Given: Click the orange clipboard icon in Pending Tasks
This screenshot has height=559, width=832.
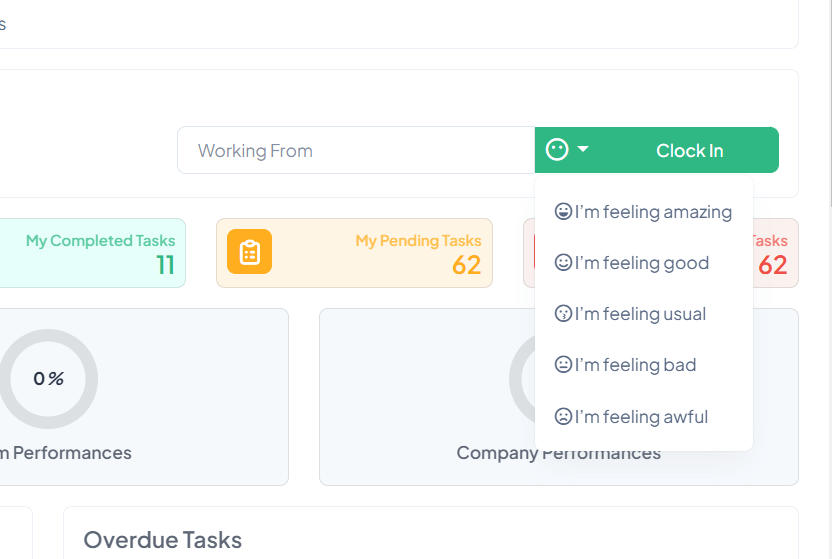Looking at the screenshot, I should click(x=249, y=252).
